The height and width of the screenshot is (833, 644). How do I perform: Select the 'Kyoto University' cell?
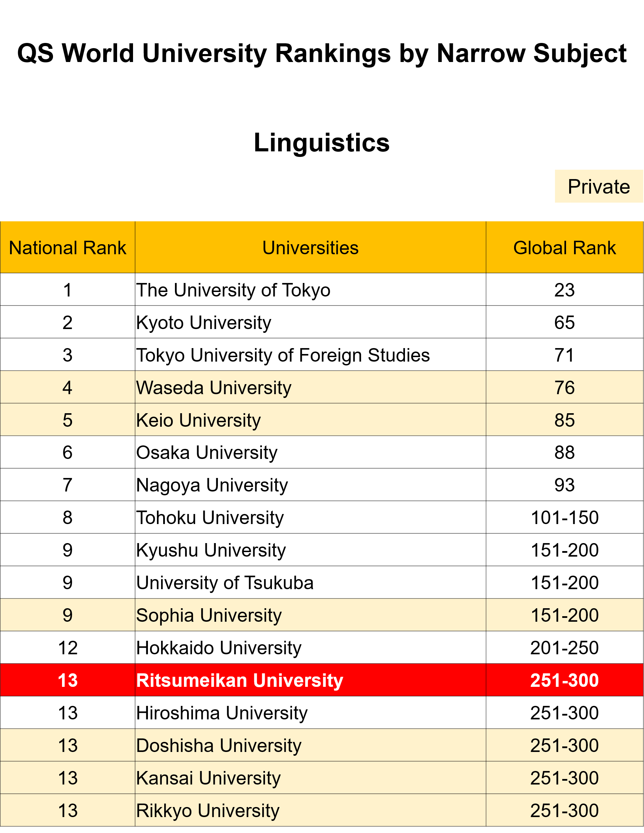(203, 323)
